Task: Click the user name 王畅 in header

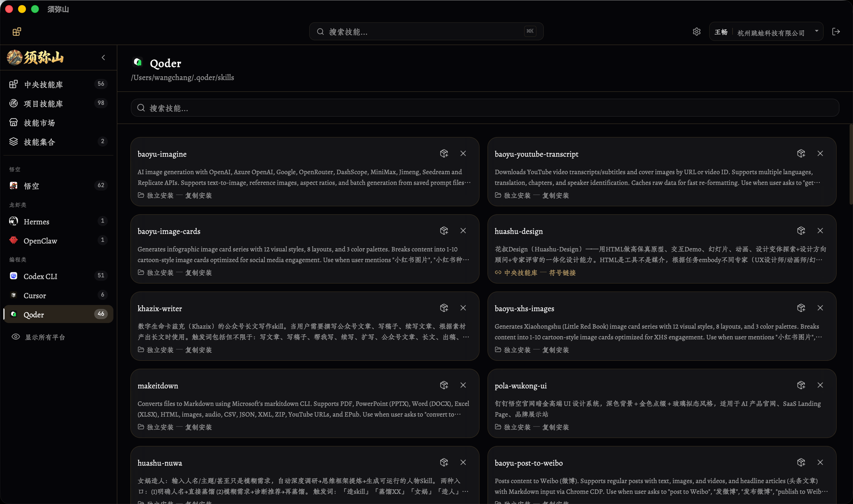Action: tap(721, 32)
